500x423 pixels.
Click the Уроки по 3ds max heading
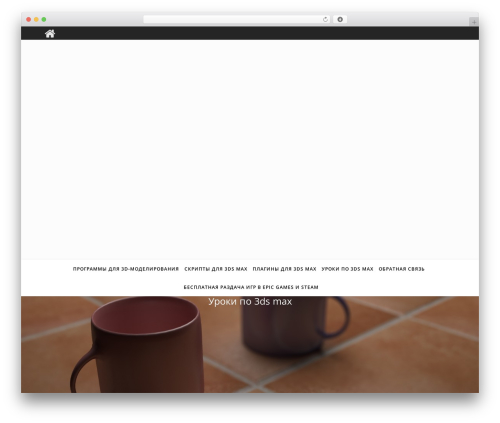point(250,301)
